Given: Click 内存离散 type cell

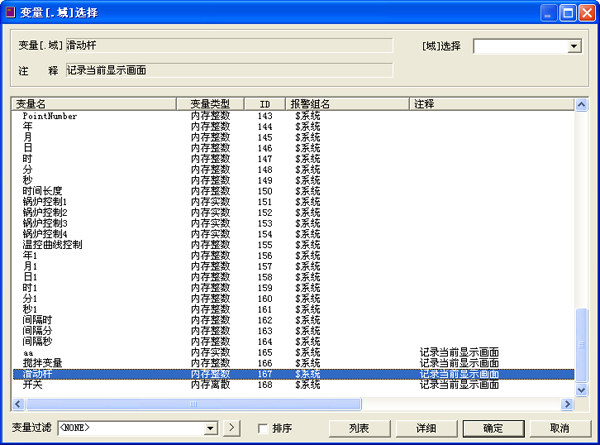Looking at the screenshot, I should 210,385.
